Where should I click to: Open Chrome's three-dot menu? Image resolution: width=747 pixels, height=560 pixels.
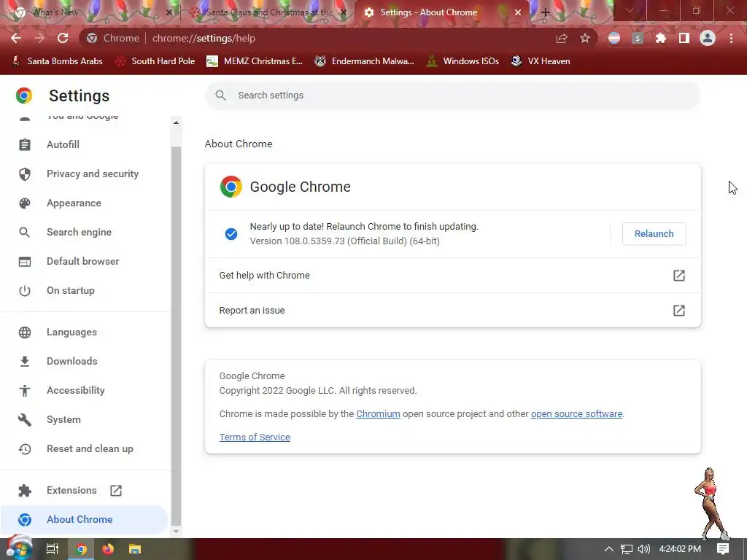tap(731, 38)
